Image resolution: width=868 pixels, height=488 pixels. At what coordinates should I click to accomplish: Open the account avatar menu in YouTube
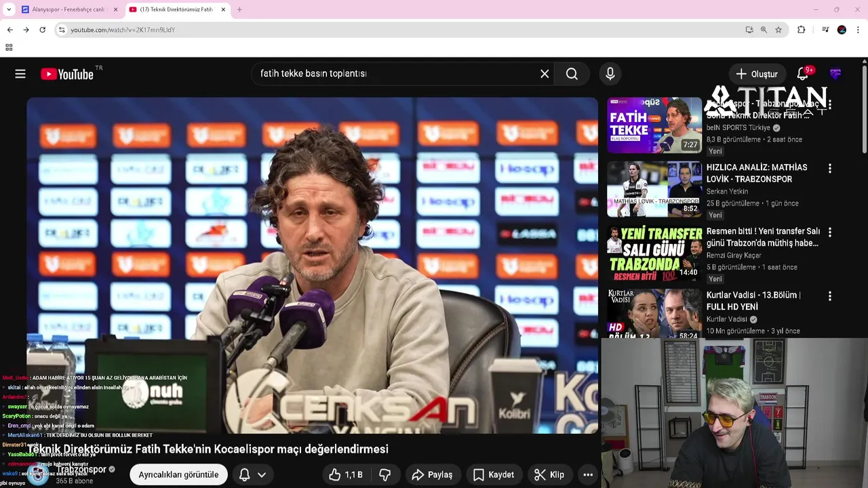(835, 74)
